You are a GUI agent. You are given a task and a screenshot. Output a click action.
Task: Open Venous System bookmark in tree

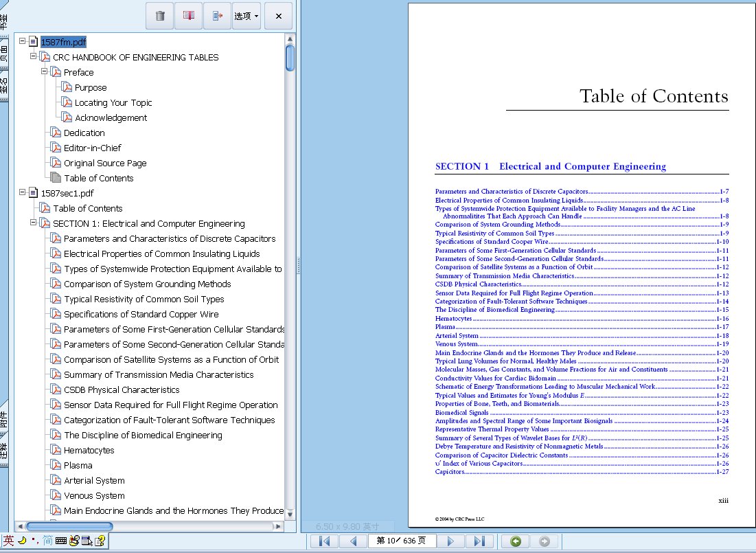95,495
